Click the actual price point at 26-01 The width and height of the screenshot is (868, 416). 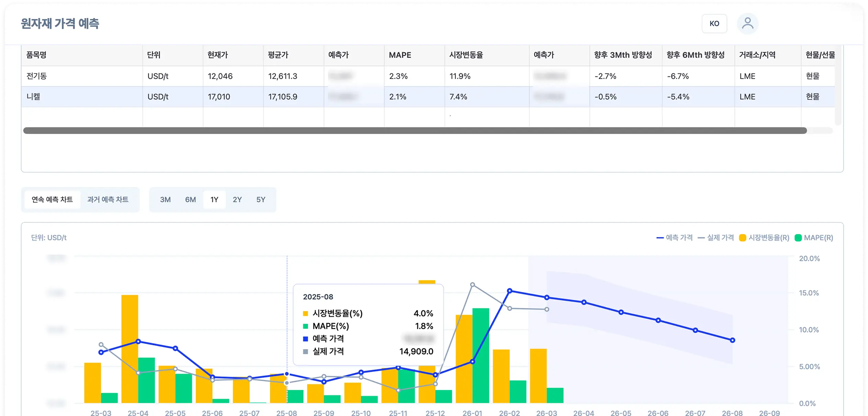pyautogui.click(x=472, y=285)
